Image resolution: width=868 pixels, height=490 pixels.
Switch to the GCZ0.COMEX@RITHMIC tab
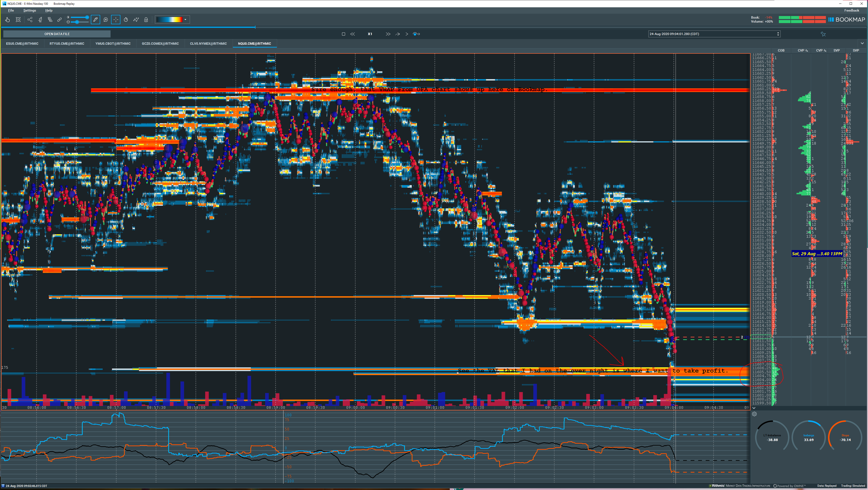coord(160,44)
